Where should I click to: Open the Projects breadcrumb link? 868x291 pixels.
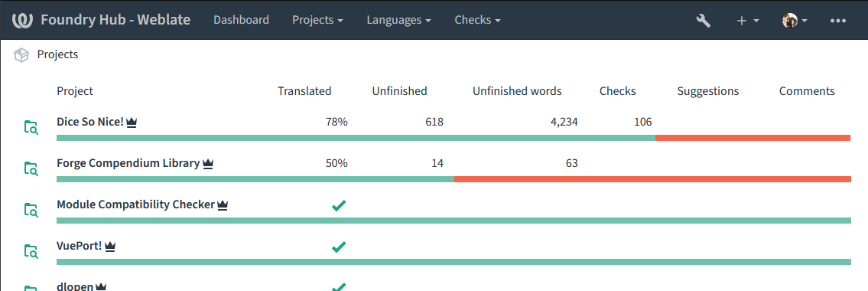(57, 54)
